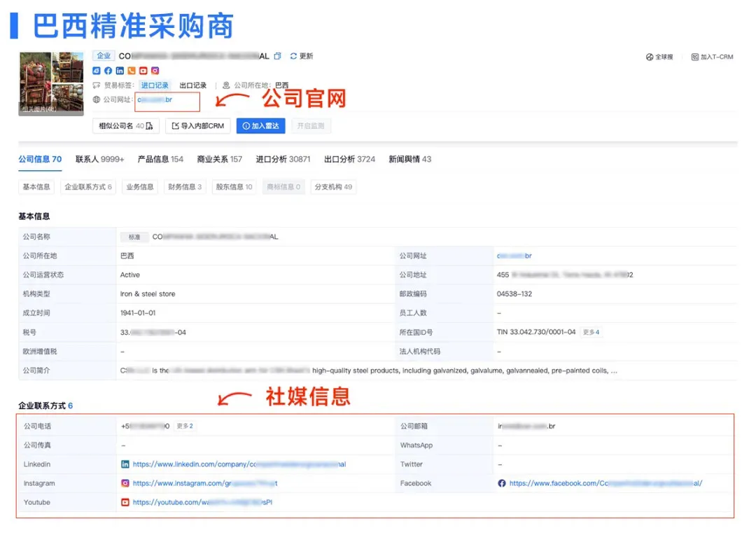Screen dimensions: 756x533
Task: Select the phone contact icon in the social row
Action: coord(130,71)
